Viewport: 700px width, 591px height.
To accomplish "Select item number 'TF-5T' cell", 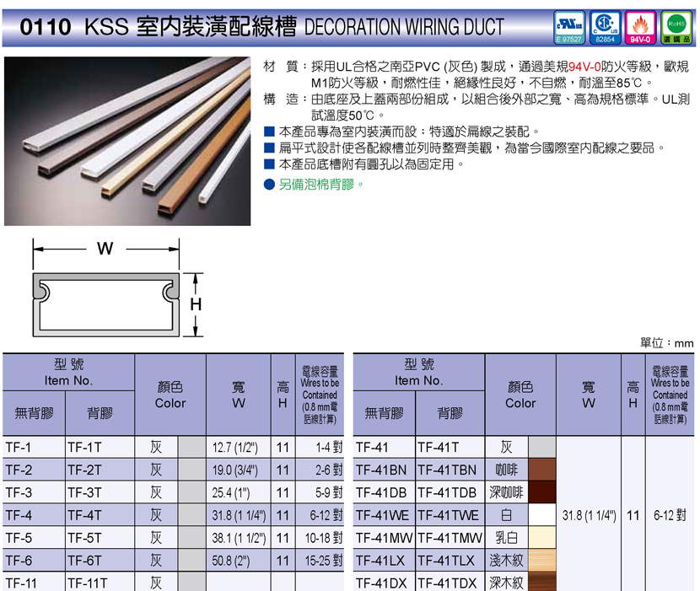I will tap(100, 538).
